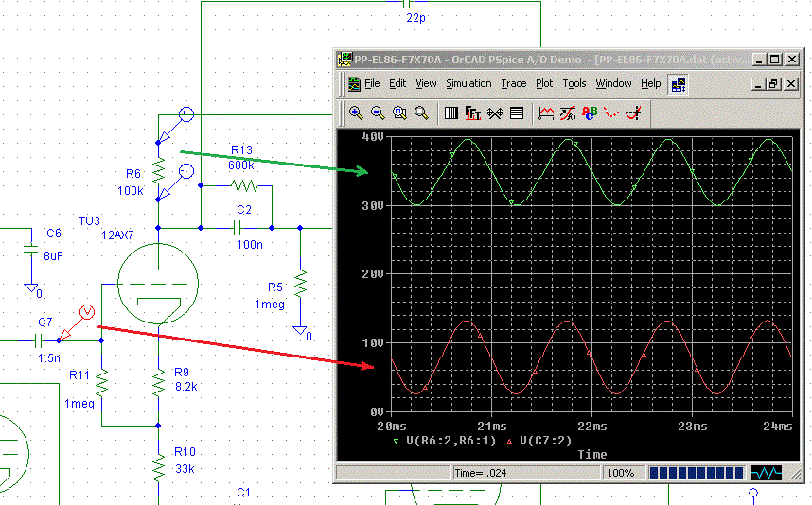The image size is (812, 505).
Task: Select the red V voltage marker in schematic
Action: [x=87, y=312]
